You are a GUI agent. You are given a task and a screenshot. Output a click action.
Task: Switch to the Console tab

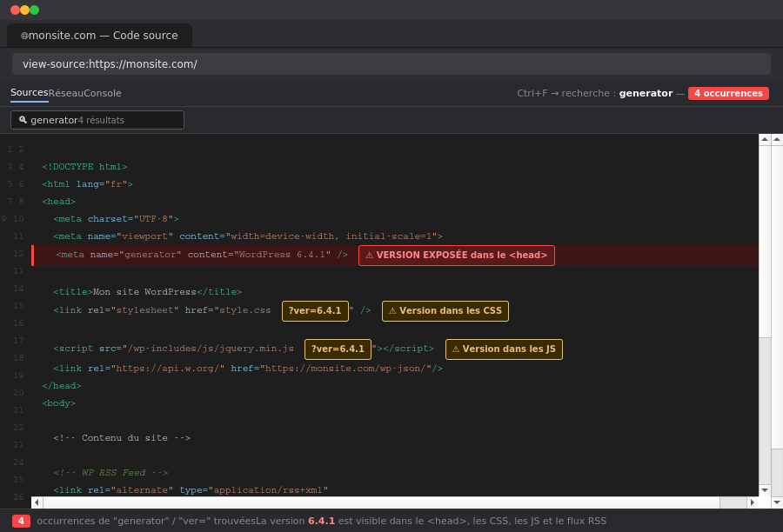(x=103, y=93)
